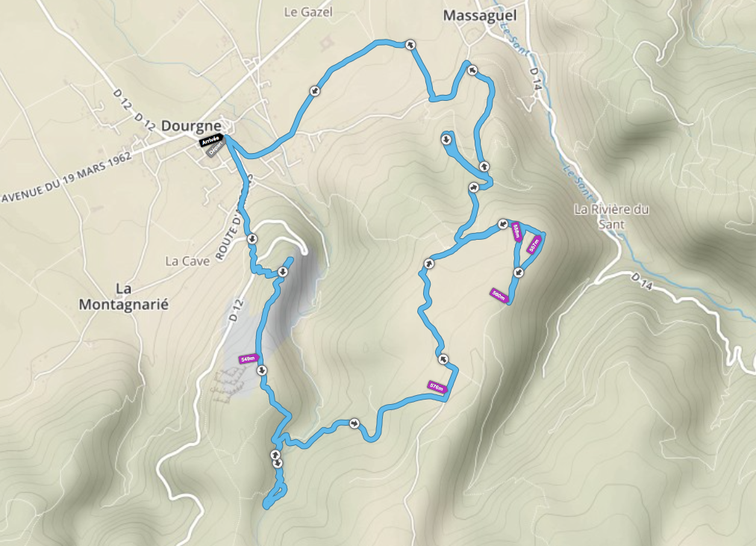Viewport: 756px width, 546px height.
Task: Click the La Cave place label
Action: pyautogui.click(x=187, y=261)
